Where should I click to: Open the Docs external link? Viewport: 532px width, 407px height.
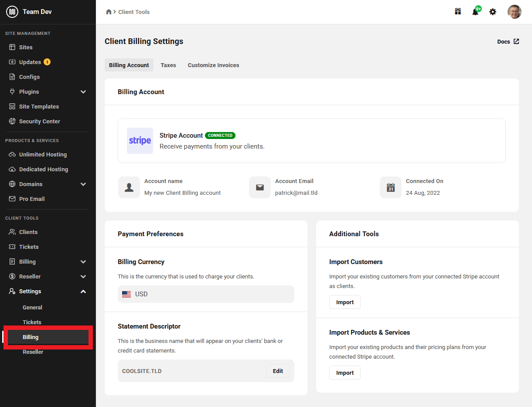[508, 41]
